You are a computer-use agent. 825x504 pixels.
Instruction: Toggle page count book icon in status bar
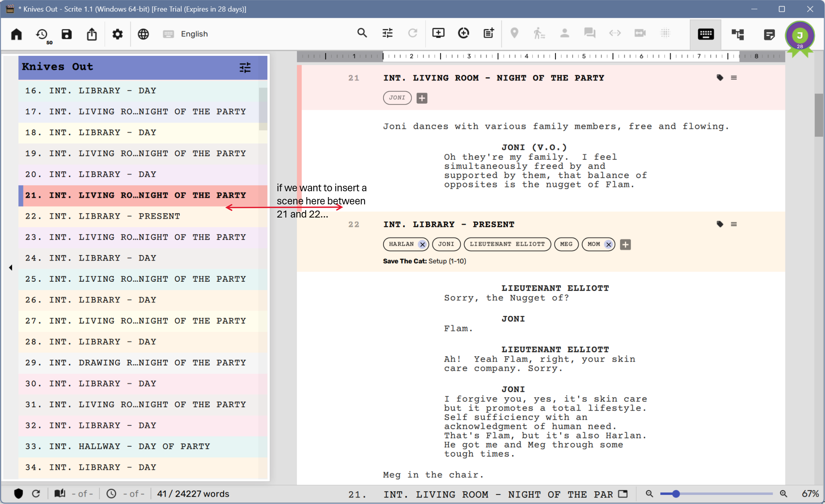coord(60,494)
